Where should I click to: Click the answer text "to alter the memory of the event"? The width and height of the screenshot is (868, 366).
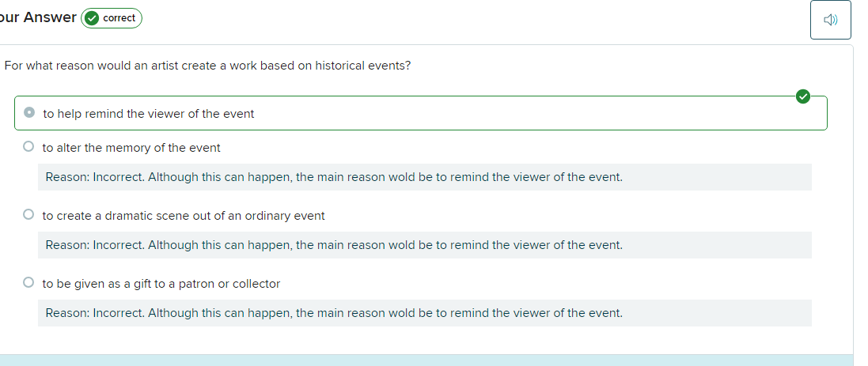click(x=131, y=148)
